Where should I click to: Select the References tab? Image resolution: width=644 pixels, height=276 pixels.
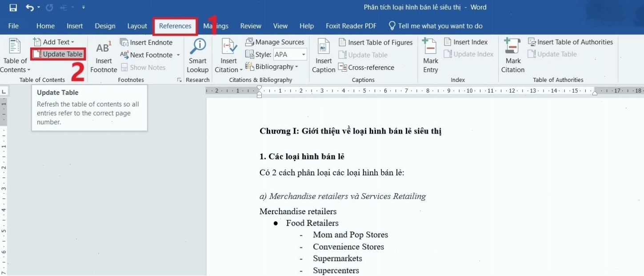175,26
